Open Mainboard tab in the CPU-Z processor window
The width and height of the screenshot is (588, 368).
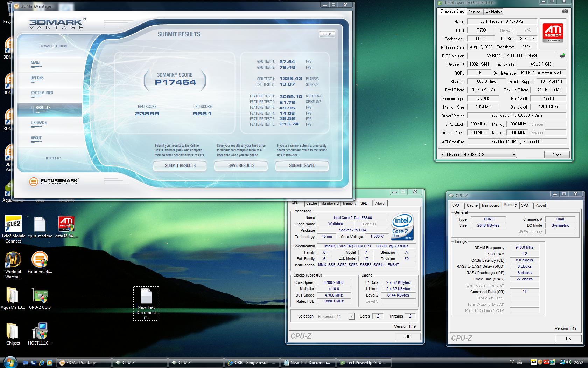330,203
